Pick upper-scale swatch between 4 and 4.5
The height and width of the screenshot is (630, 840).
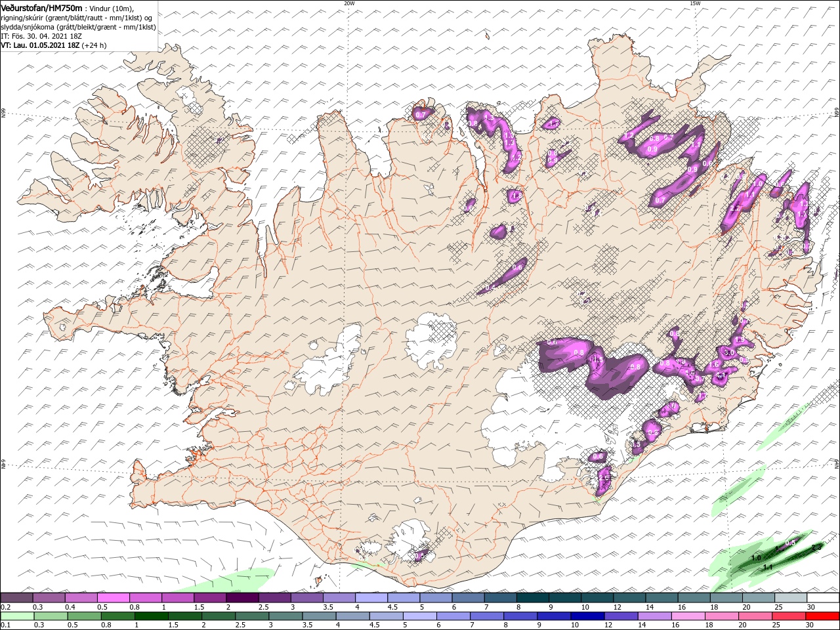(371, 598)
